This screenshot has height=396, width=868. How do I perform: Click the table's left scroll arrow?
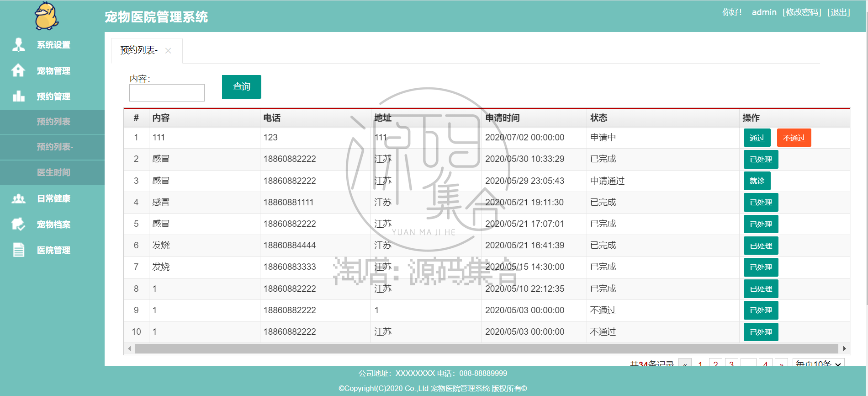[x=129, y=349]
